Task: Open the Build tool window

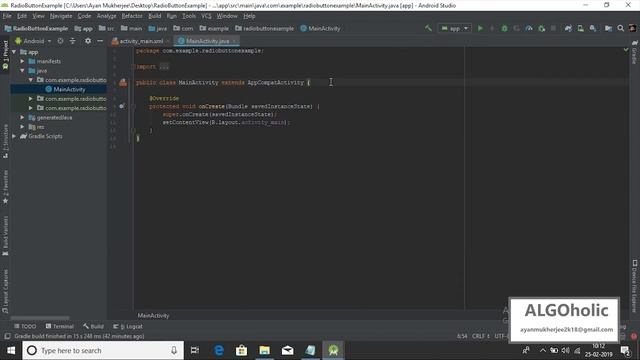Action: tap(93, 326)
